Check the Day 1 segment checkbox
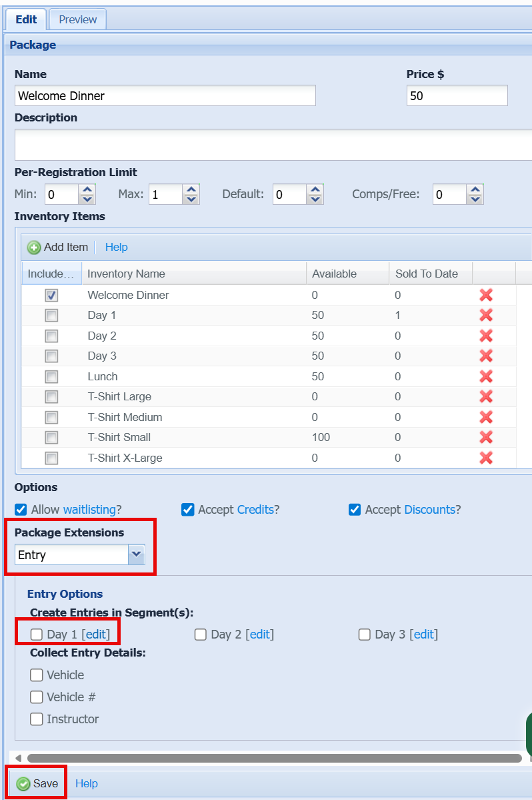Viewport: 532px width, 800px height. pyautogui.click(x=37, y=635)
